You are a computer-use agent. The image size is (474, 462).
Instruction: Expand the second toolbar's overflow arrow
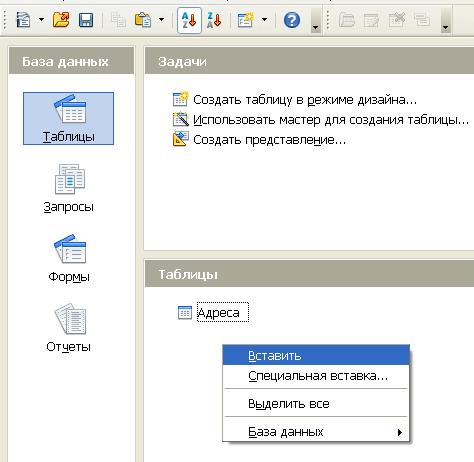click(x=446, y=21)
